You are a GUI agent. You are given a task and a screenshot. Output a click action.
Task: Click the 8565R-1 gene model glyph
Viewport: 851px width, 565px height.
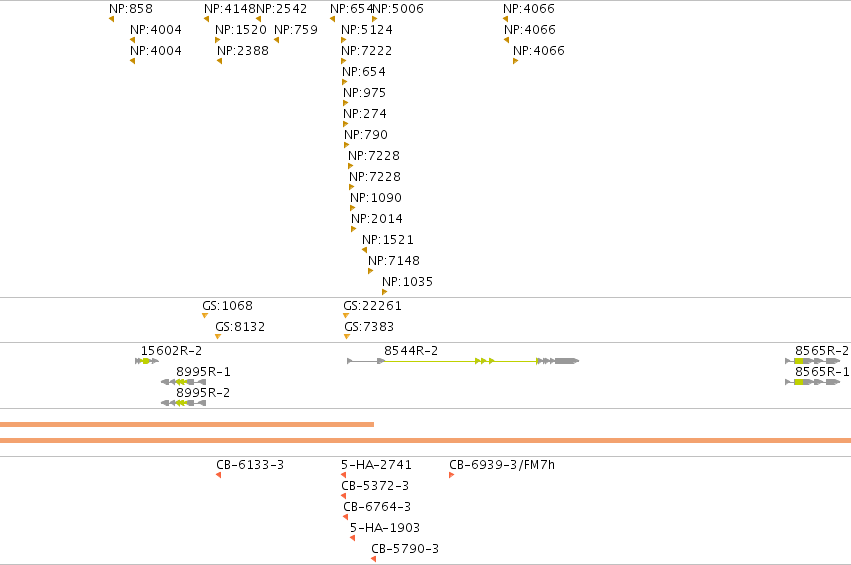pos(812,382)
